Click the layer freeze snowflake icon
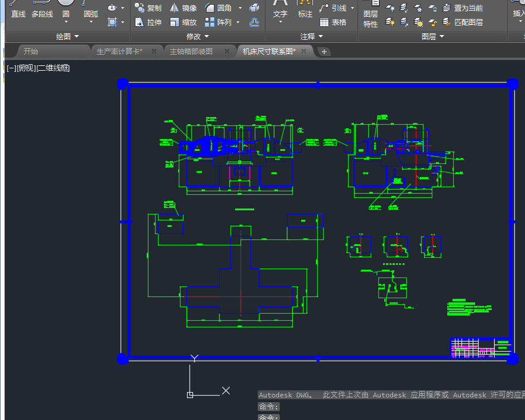This screenshot has height=420, width=525. click(x=418, y=8)
